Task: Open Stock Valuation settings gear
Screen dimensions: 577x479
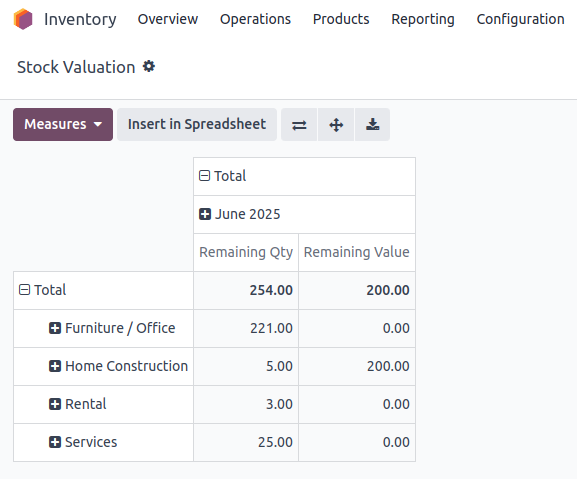Action: 149,67
